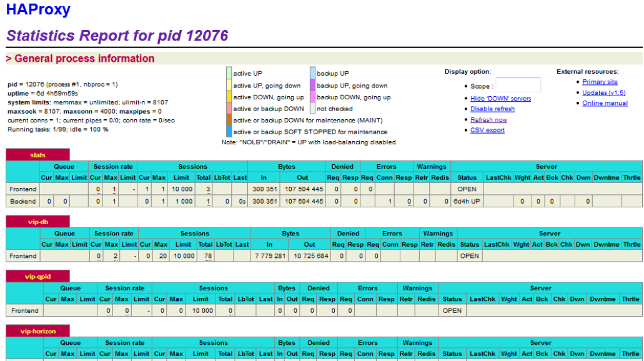This screenshot has width=644, height=361.
Task: Click Queue header in vip-horizon table
Action: pyautogui.click(x=70, y=342)
